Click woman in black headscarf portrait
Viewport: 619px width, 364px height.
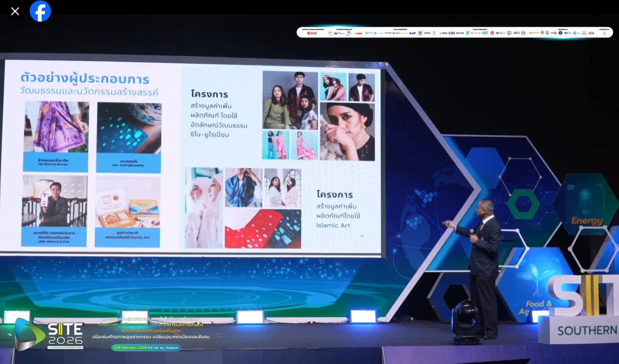tap(347, 131)
